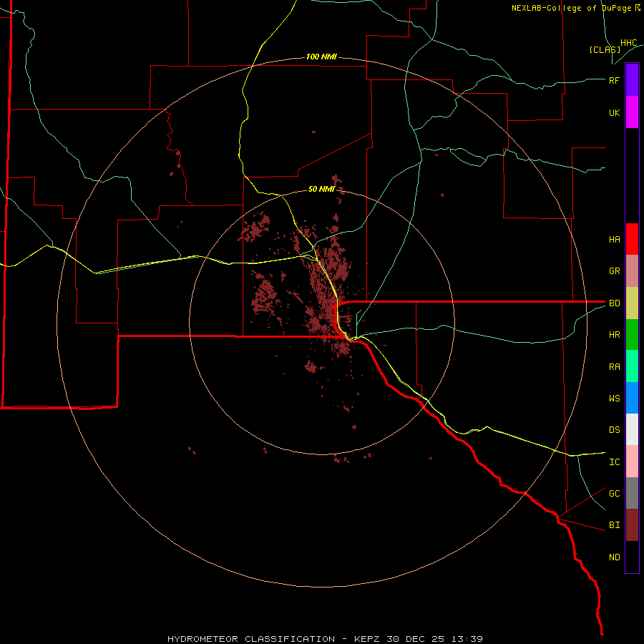Click the GC legend label

pyautogui.click(x=615, y=494)
